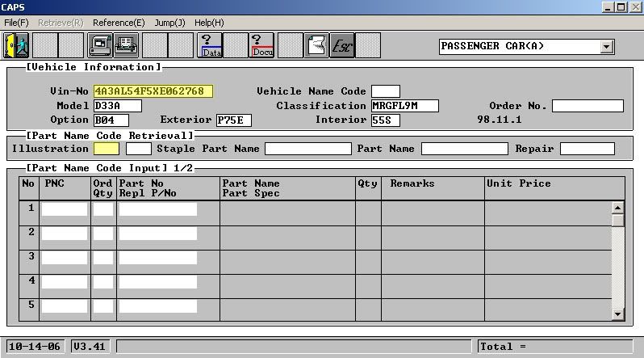The image size is (644, 358).
Task: Open the Docu help icon
Action: [x=261, y=44]
